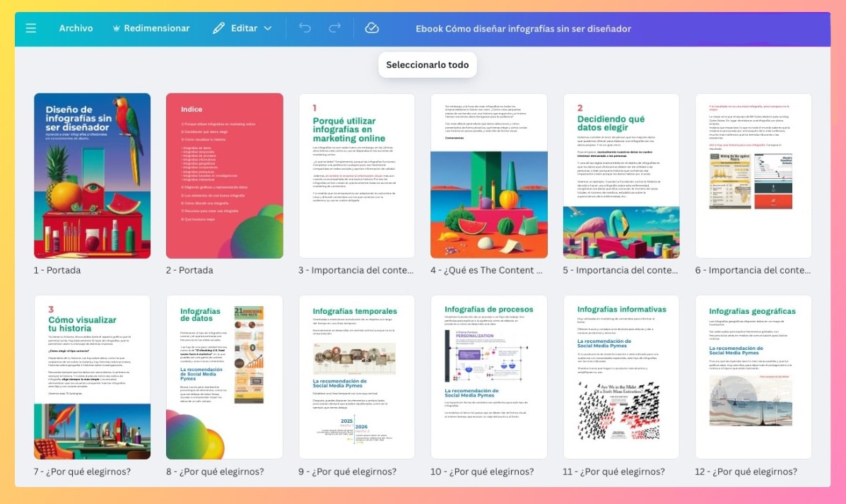This screenshot has width=846, height=504.
Task: Select page 2 Indice thumbnail
Action: click(x=224, y=175)
